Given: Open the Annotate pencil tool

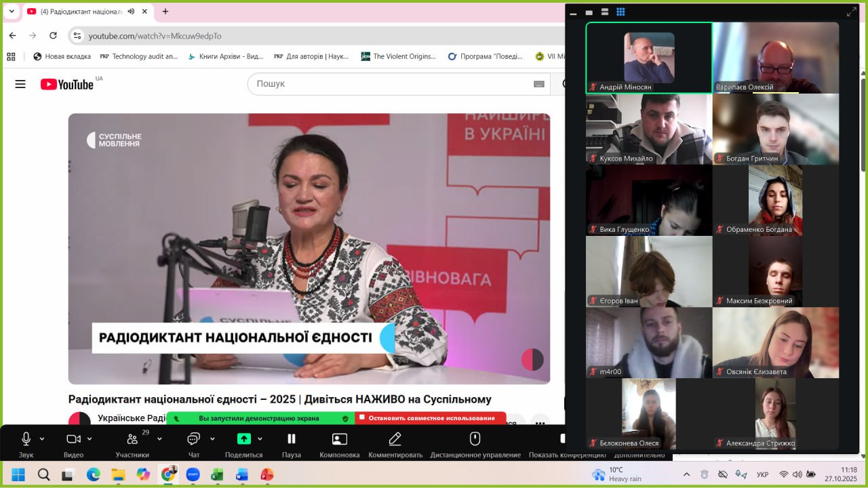Looking at the screenshot, I should pyautogui.click(x=395, y=439).
